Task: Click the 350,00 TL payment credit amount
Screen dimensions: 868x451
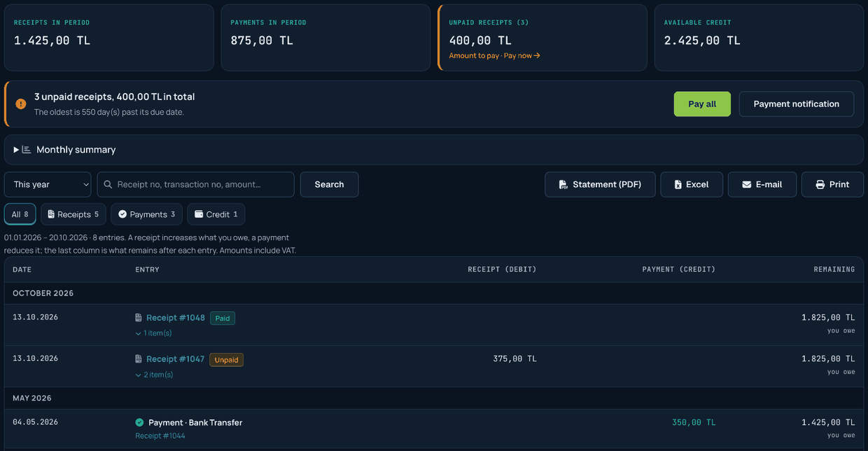Action: [x=694, y=422]
